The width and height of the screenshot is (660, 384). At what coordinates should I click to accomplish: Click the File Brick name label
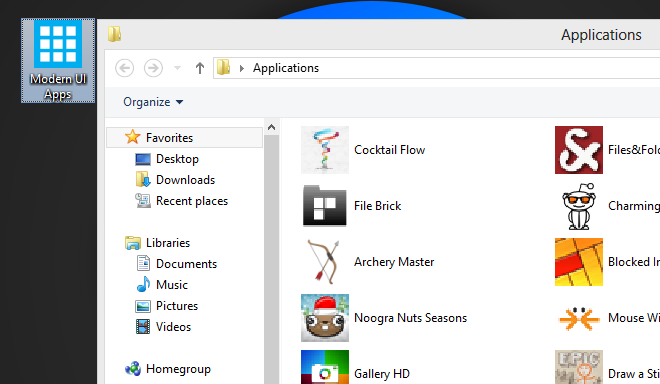pos(378,206)
